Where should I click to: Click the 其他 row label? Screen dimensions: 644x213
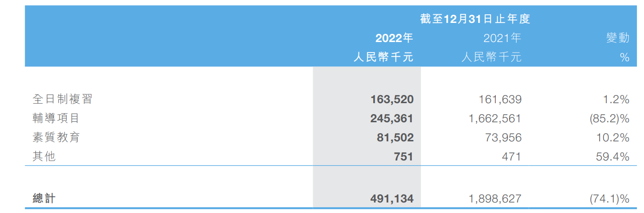click(44, 156)
